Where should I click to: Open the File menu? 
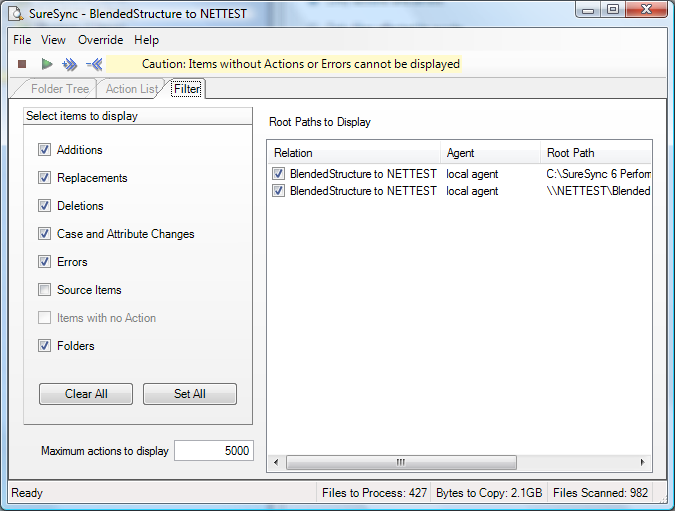(x=22, y=40)
